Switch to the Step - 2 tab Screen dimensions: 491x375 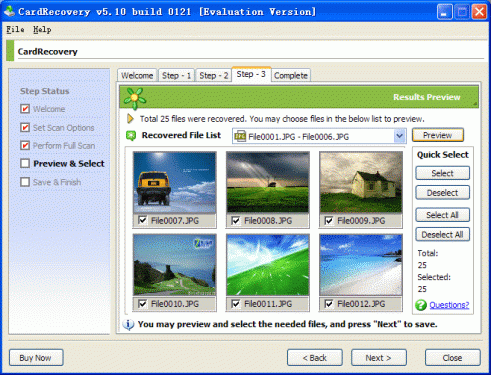coord(214,75)
